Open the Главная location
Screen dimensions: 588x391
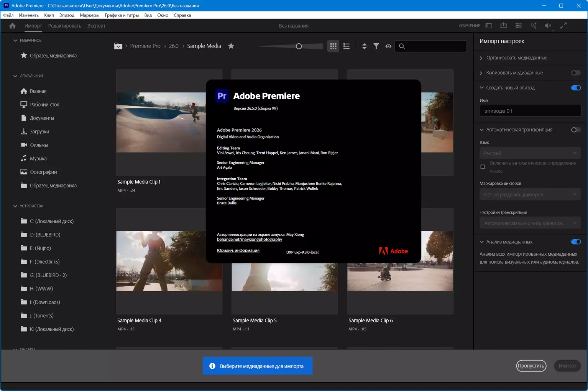tap(33, 91)
